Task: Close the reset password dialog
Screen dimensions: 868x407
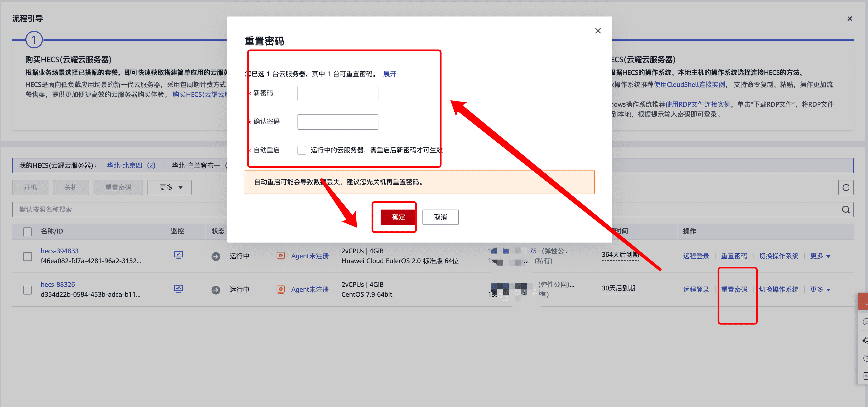Action: (x=598, y=31)
